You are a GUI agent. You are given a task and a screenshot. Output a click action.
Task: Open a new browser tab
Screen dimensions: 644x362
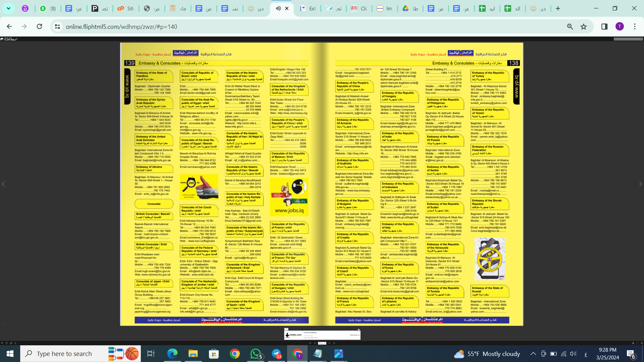click(558, 8)
